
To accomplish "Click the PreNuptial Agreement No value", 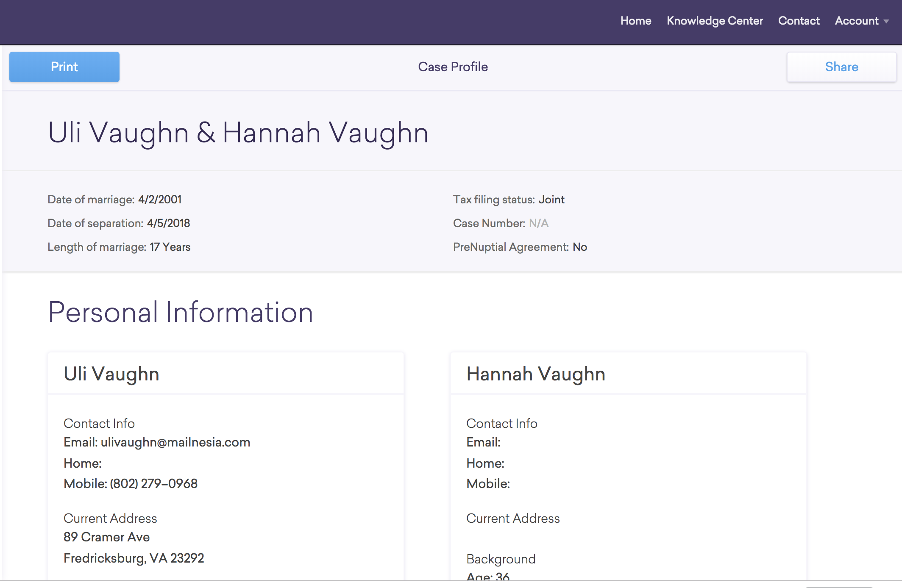I will point(580,247).
